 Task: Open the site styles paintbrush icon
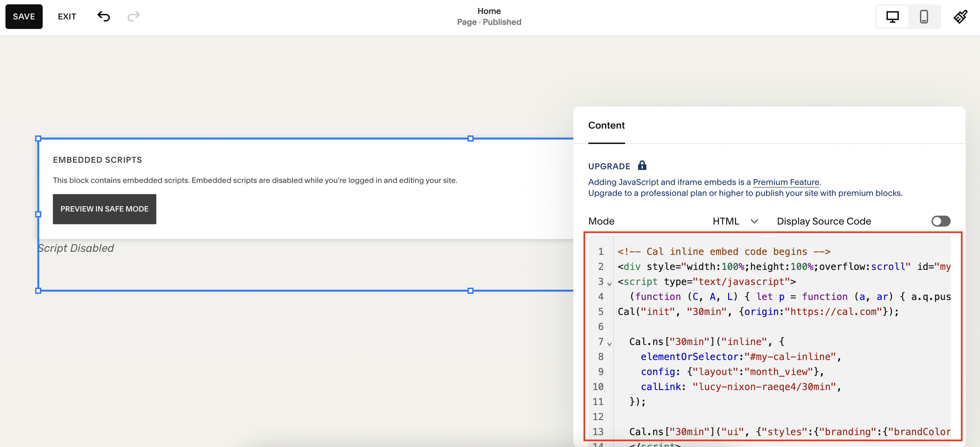960,16
